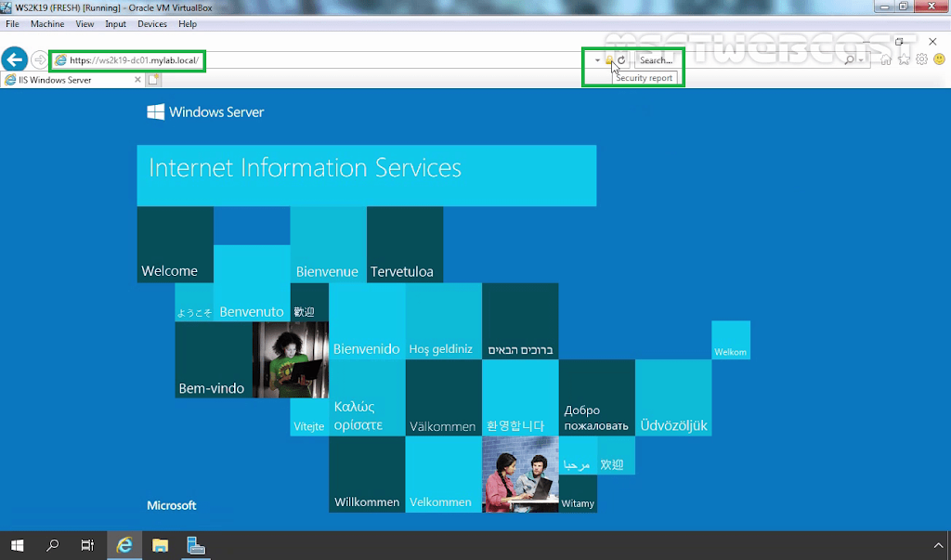Click the Hoş geldiniz tile
Image resolution: width=951 pixels, height=560 pixels.
(x=443, y=321)
